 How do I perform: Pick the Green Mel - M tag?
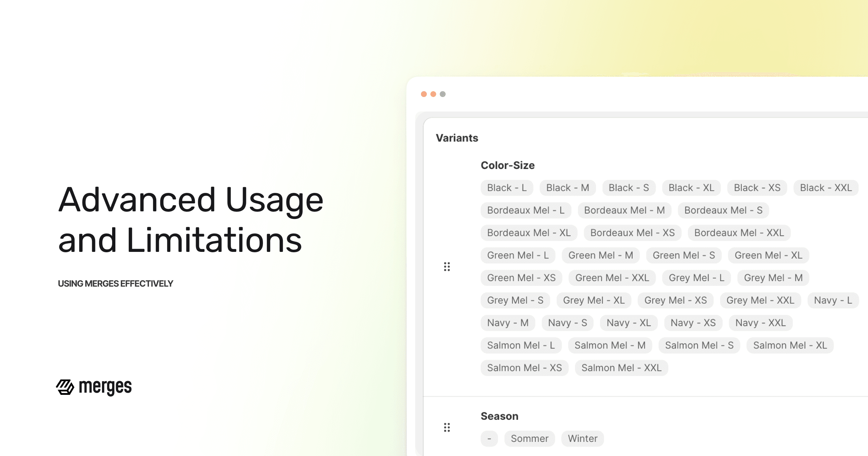coord(601,255)
